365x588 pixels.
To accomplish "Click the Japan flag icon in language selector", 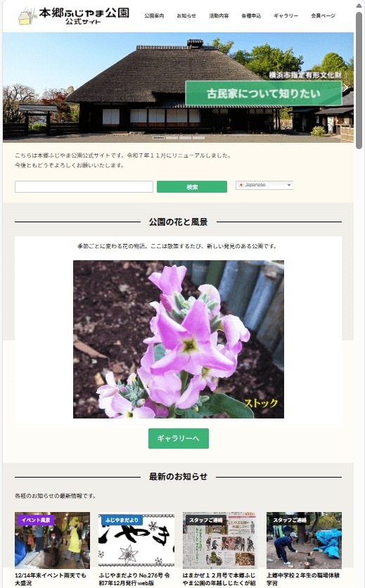I will click(x=241, y=185).
